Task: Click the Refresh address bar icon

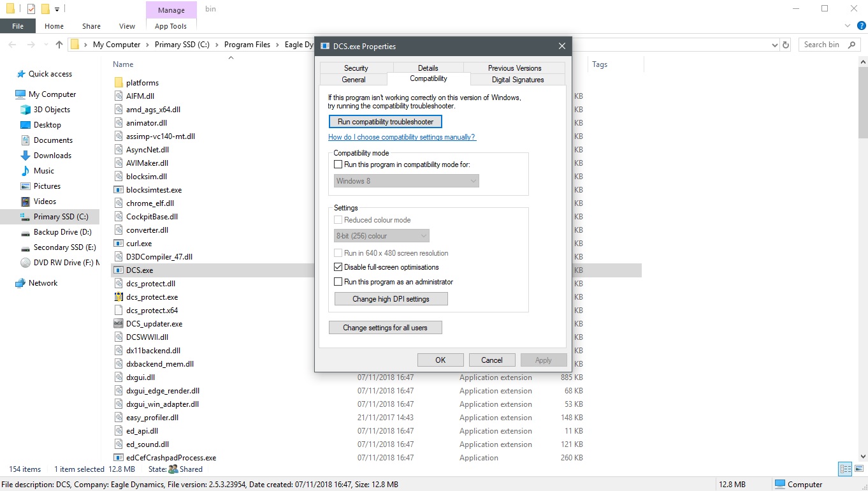Action: coord(786,45)
